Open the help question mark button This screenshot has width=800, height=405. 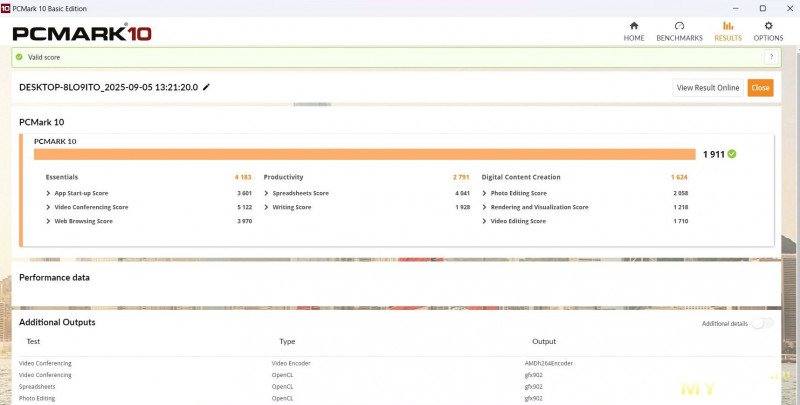[x=771, y=57]
